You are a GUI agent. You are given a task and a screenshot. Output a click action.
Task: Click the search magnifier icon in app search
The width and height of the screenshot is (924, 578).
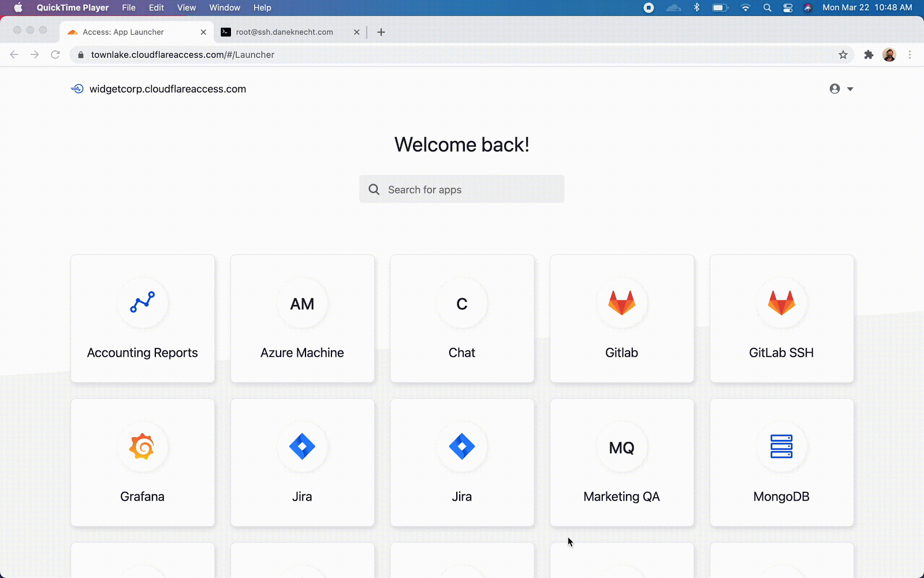click(374, 190)
